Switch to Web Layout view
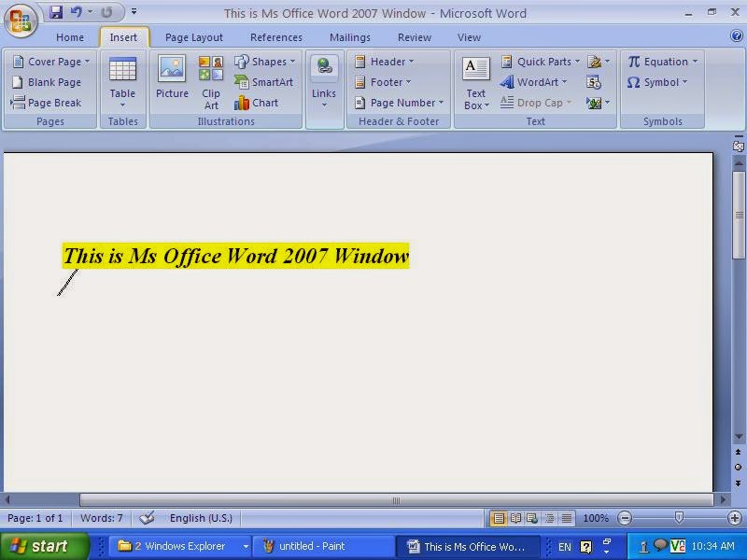 point(532,518)
